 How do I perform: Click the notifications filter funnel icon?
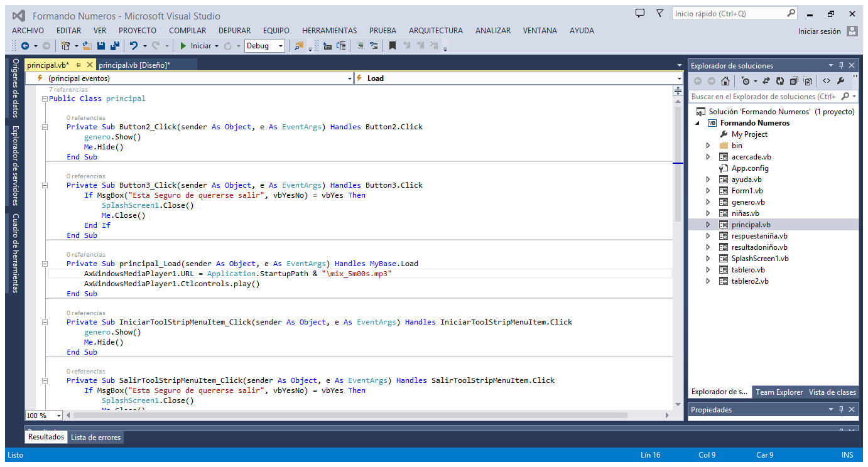coord(659,13)
